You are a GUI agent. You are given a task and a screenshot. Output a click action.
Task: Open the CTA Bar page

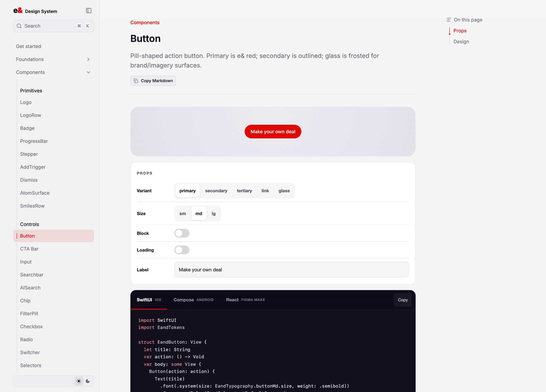click(x=53, y=249)
